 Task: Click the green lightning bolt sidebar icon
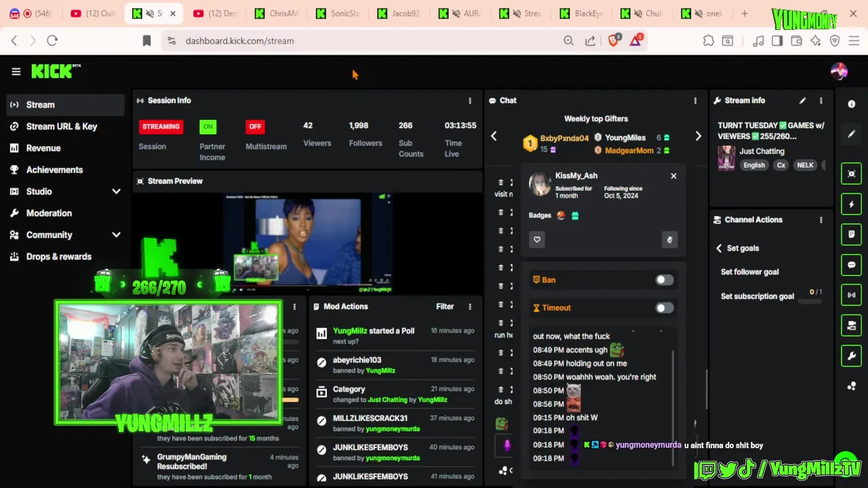pos(852,204)
